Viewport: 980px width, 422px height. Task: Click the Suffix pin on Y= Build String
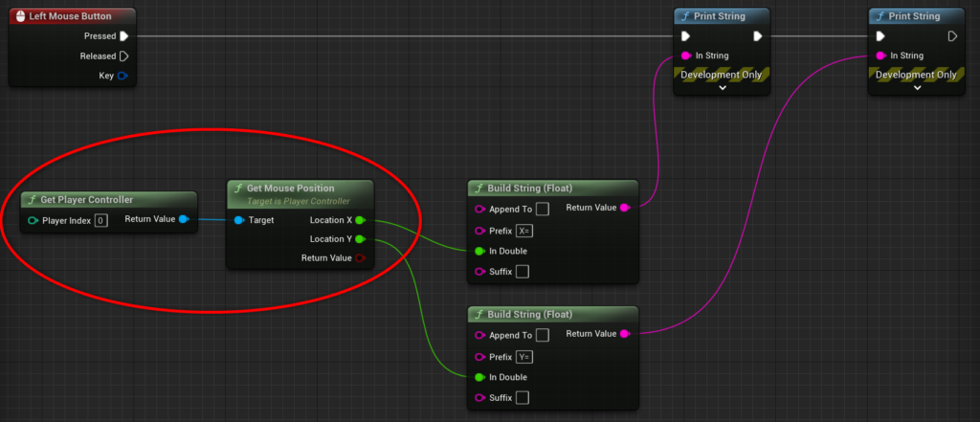pos(480,398)
